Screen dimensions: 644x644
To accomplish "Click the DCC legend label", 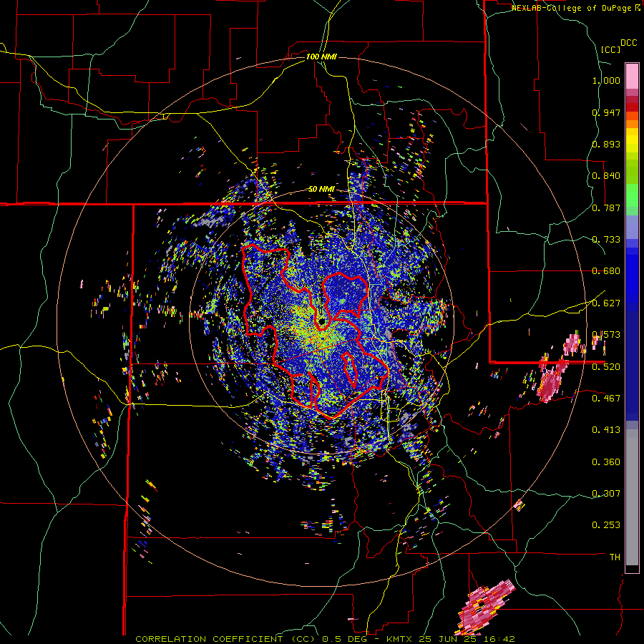I will pos(629,43).
